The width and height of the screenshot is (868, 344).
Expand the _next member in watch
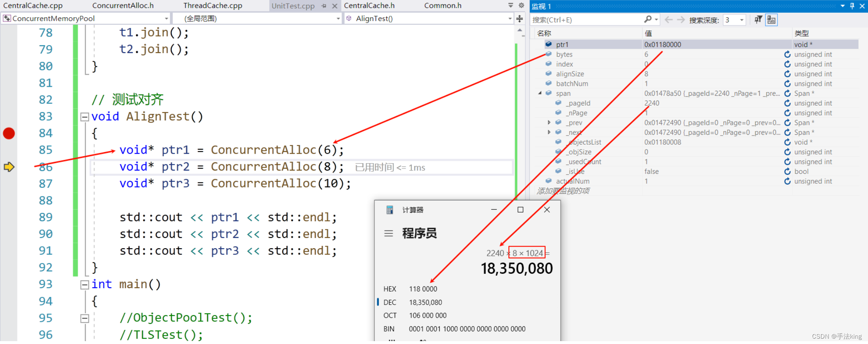[549, 132]
